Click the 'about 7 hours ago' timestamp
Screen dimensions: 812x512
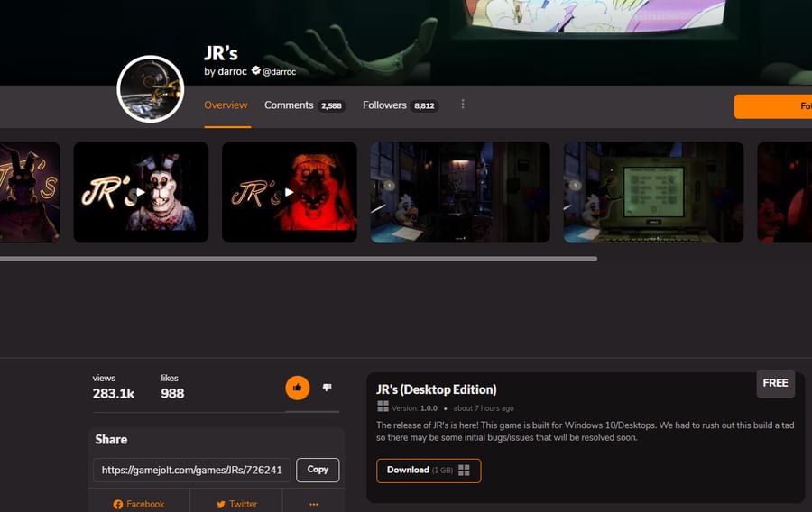click(x=484, y=408)
